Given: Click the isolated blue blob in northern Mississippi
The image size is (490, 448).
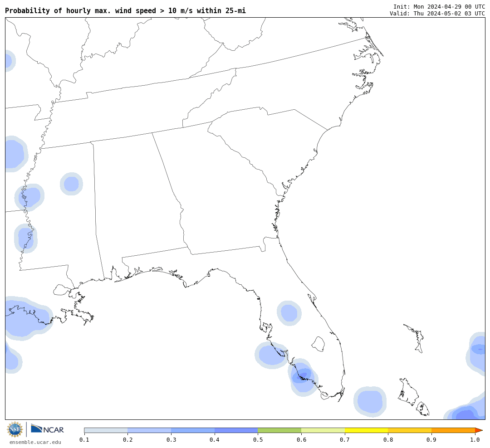Looking at the screenshot, I should pos(71,184).
